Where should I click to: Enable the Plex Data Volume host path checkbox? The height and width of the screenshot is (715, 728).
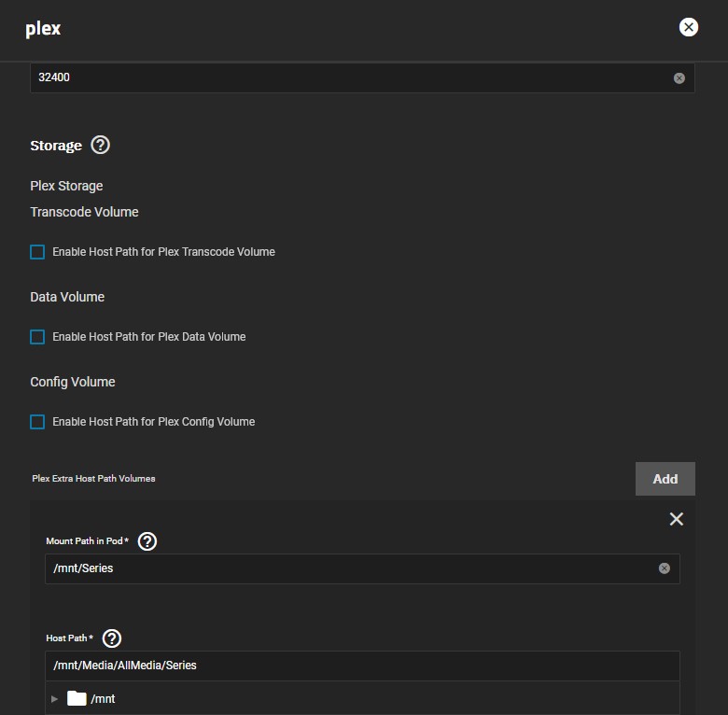click(x=37, y=337)
